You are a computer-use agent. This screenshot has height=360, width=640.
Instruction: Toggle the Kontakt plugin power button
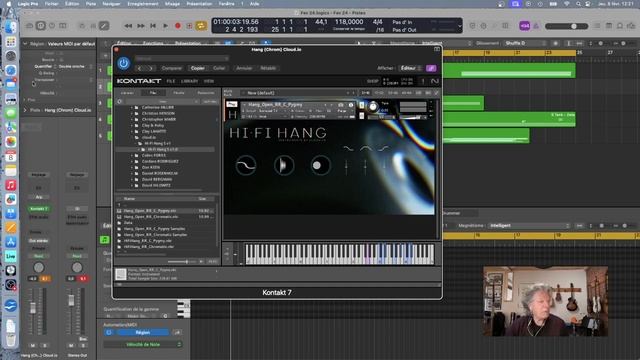pos(123,63)
